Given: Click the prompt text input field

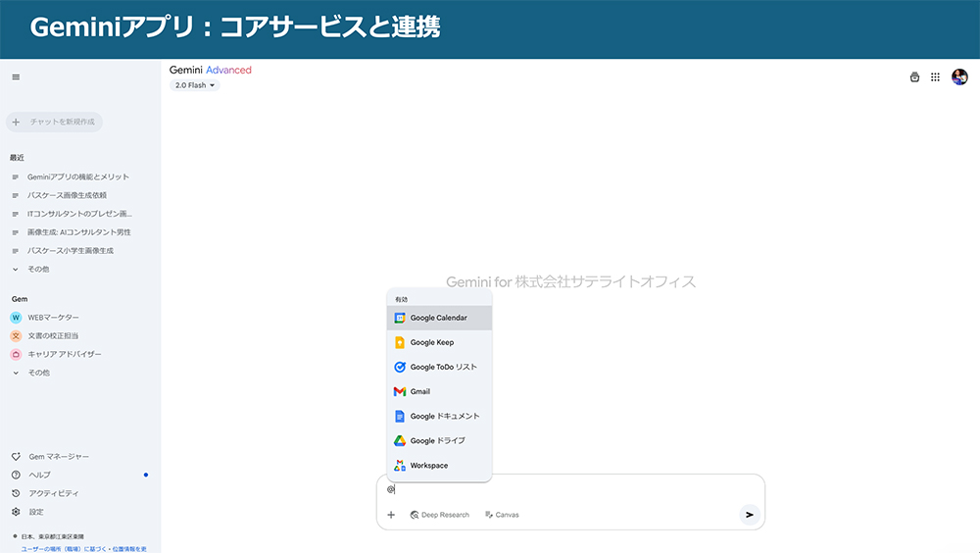Looking at the screenshot, I should 570,489.
